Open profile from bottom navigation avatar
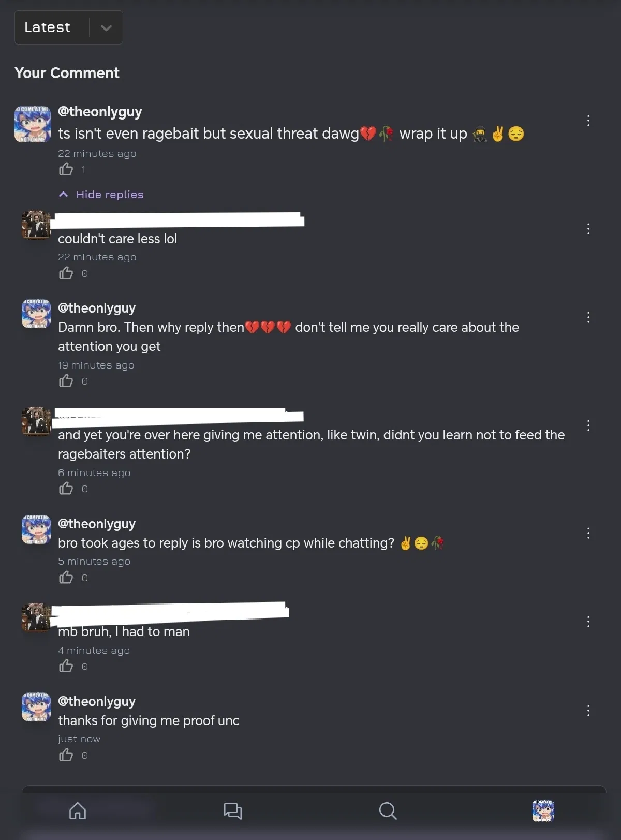The height and width of the screenshot is (840, 621). 543,810
